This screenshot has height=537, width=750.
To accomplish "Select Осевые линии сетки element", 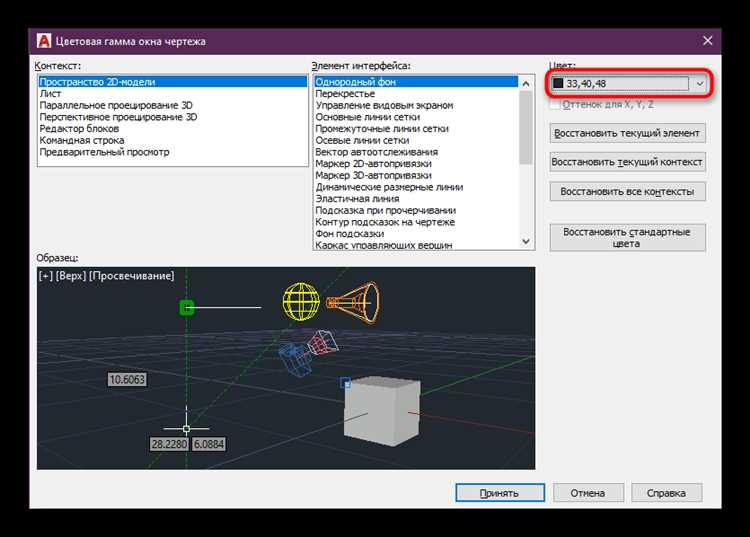I will point(416,141).
